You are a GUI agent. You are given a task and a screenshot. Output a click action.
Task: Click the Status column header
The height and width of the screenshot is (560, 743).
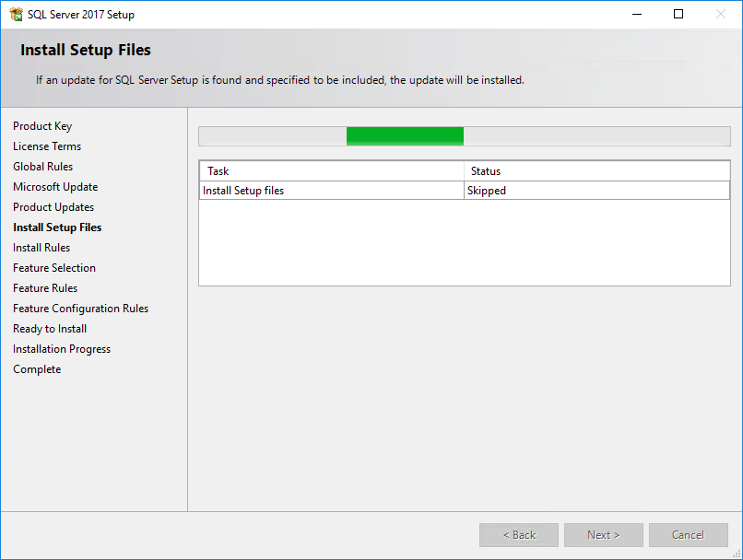pos(597,171)
